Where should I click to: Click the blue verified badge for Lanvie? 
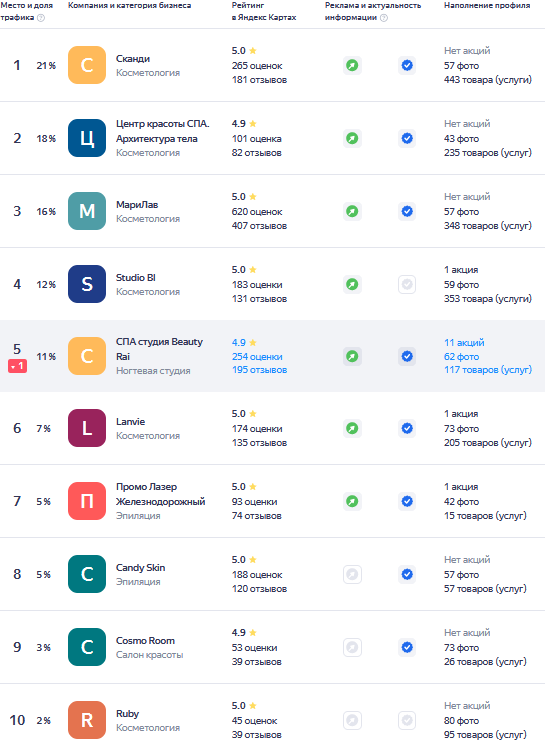pyautogui.click(x=407, y=429)
